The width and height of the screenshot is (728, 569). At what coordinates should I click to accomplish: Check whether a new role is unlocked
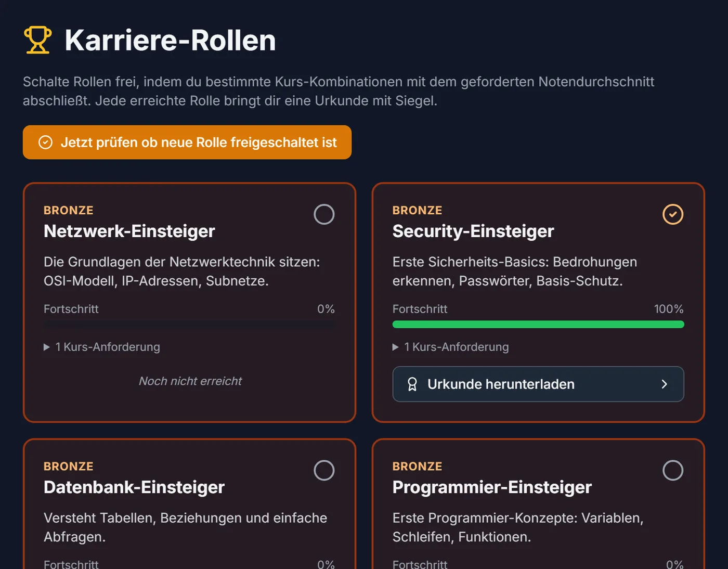187,142
